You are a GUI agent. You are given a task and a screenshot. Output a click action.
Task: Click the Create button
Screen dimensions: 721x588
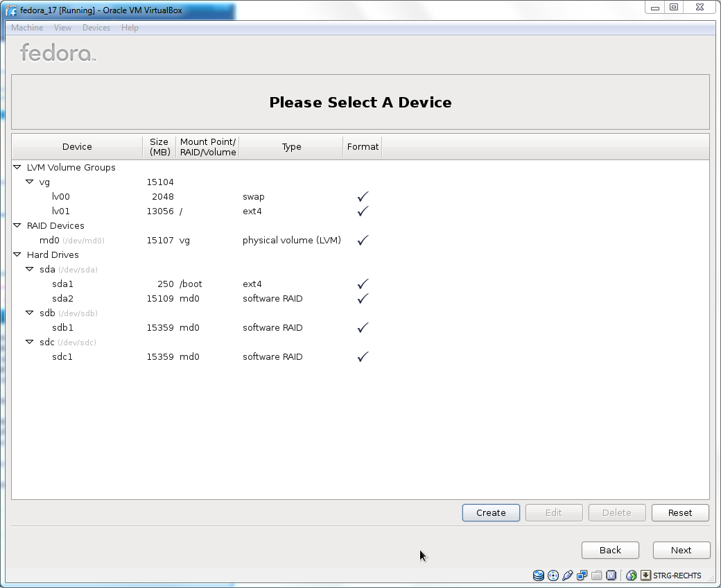tap(491, 512)
